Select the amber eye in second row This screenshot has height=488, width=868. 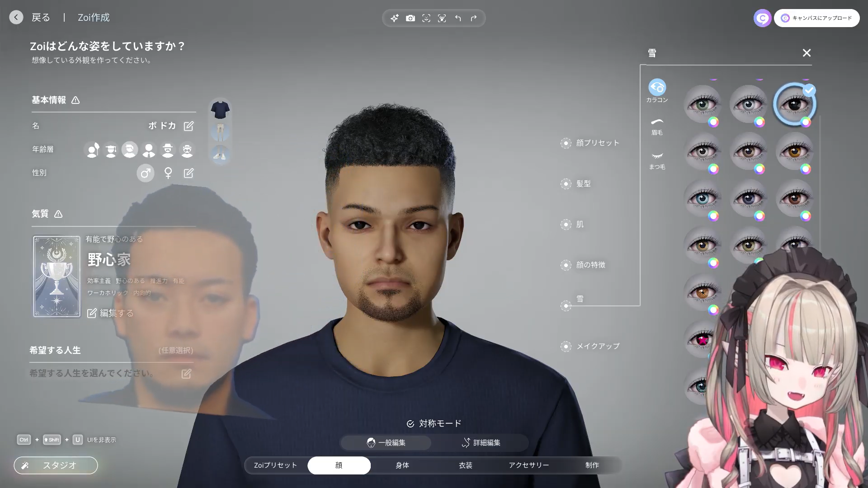point(795,151)
